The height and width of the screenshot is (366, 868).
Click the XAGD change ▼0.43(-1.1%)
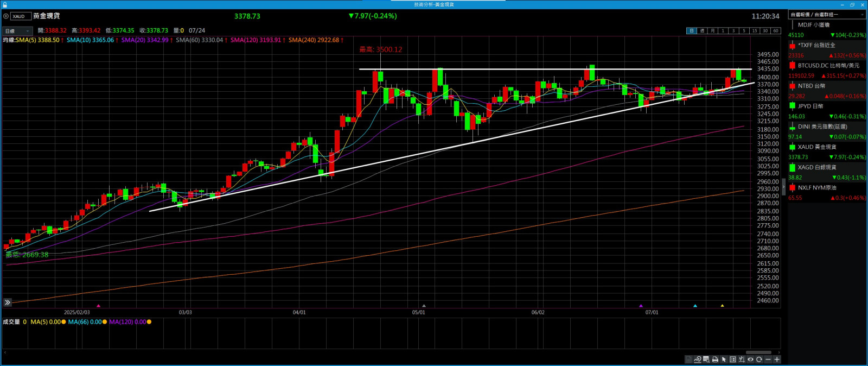(848, 178)
